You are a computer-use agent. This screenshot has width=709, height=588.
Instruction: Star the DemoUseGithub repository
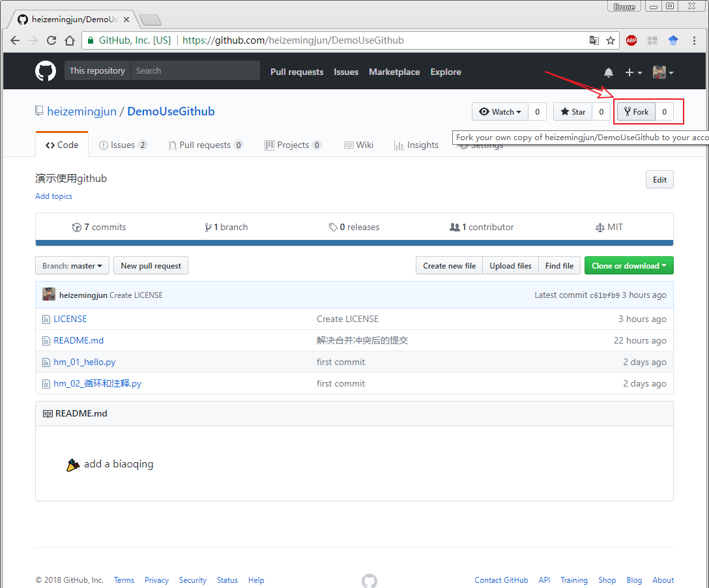(x=573, y=111)
